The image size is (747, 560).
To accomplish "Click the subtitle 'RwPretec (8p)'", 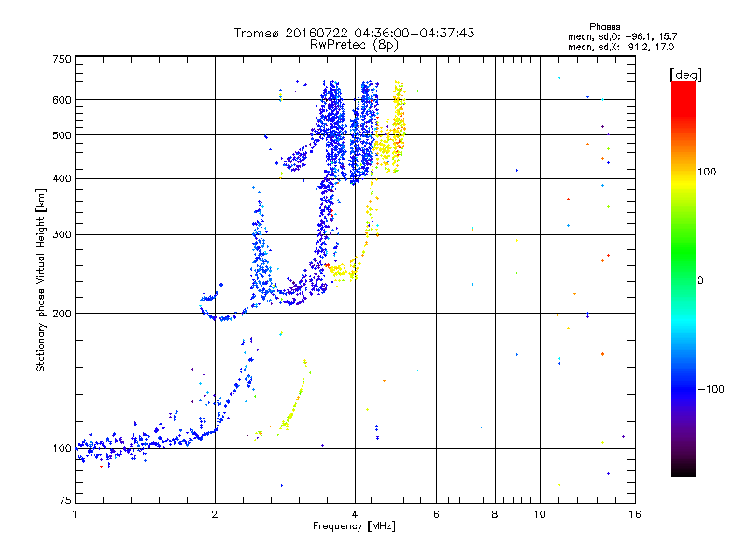I will tap(354, 45).
